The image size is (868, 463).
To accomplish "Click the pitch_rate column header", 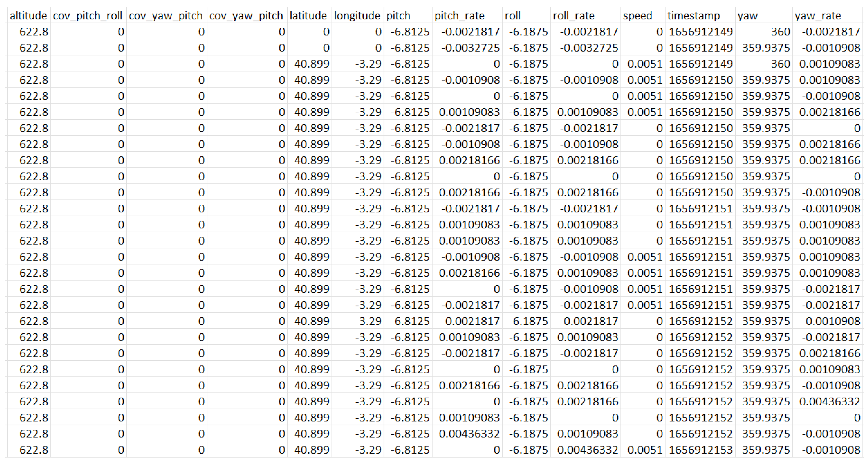I will [x=459, y=16].
